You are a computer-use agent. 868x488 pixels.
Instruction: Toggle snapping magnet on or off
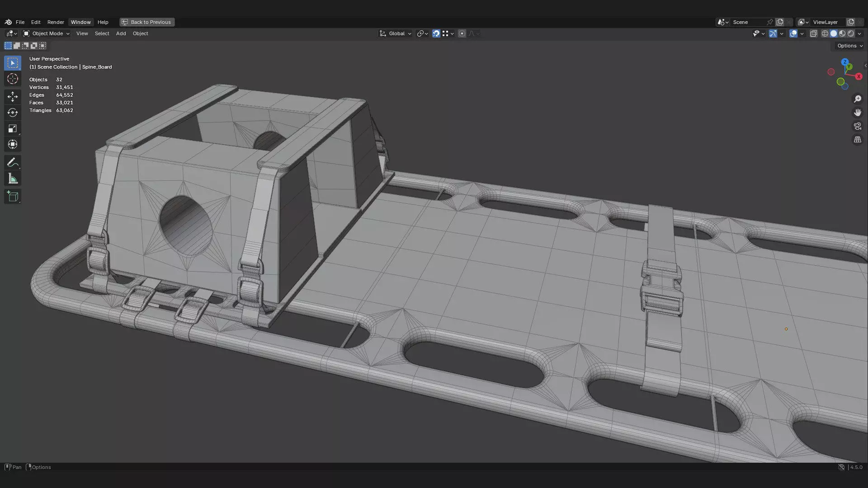click(x=436, y=33)
